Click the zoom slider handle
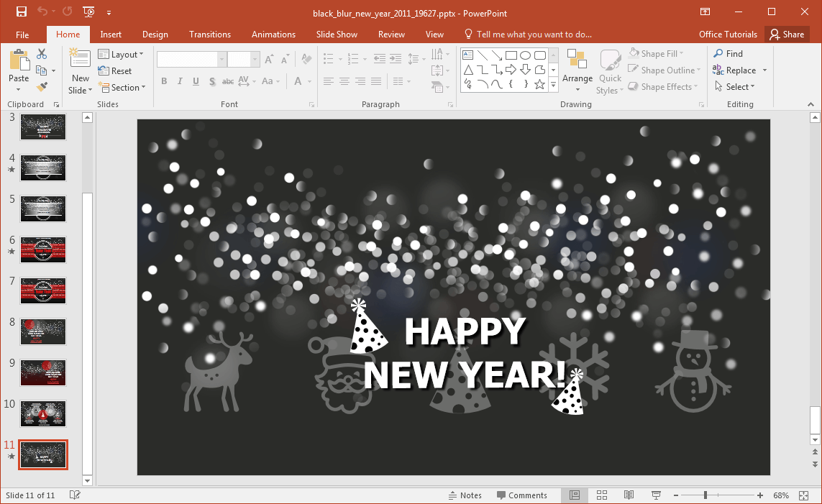The image size is (822, 504). (x=705, y=495)
